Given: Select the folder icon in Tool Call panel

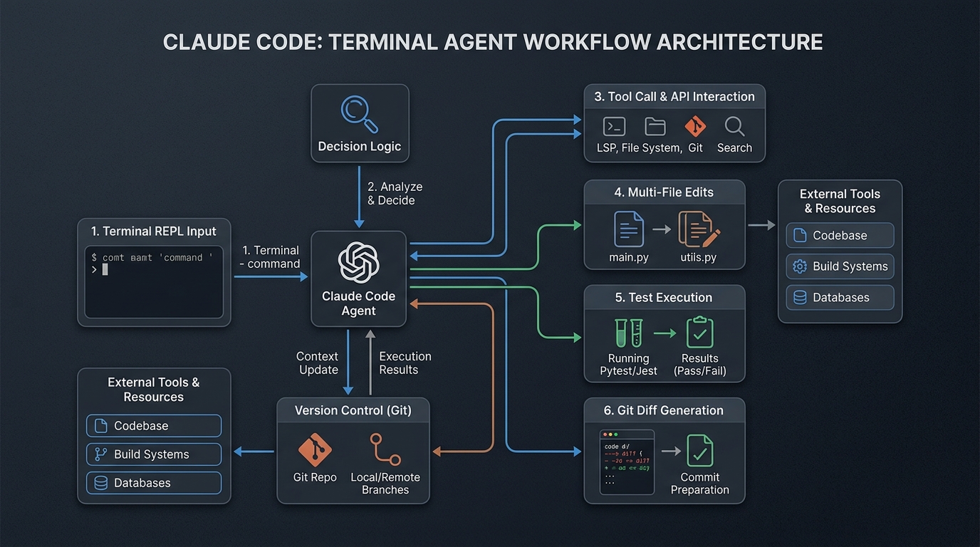Looking at the screenshot, I should (655, 127).
